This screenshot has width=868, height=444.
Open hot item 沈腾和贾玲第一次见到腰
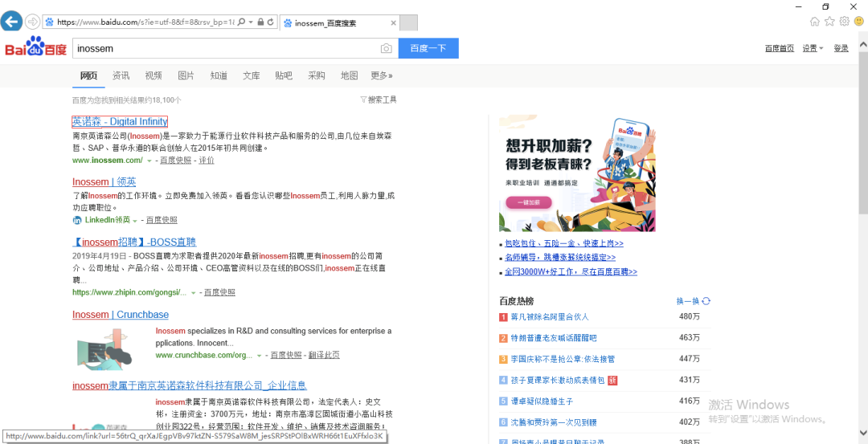pos(554,422)
